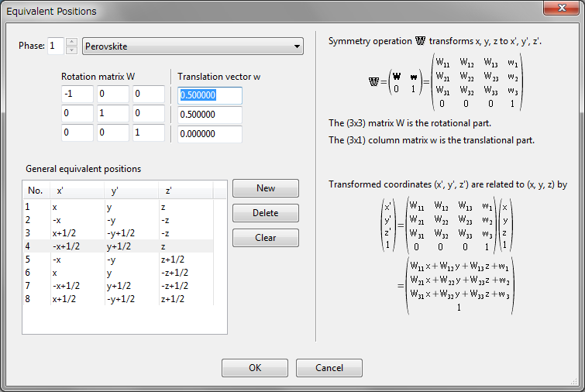The height and width of the screenshot is (392, 585).
Task: Click the third translation vector field 0.000000
Action: point(209,133)
